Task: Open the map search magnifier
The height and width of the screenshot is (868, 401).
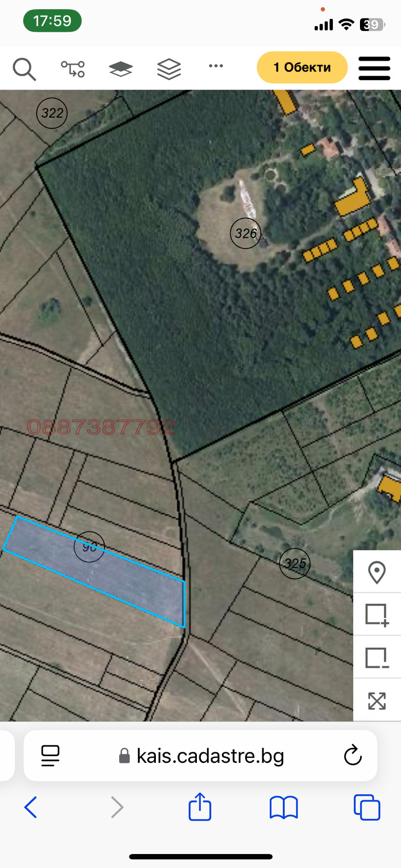Action: tap(24, 68)
